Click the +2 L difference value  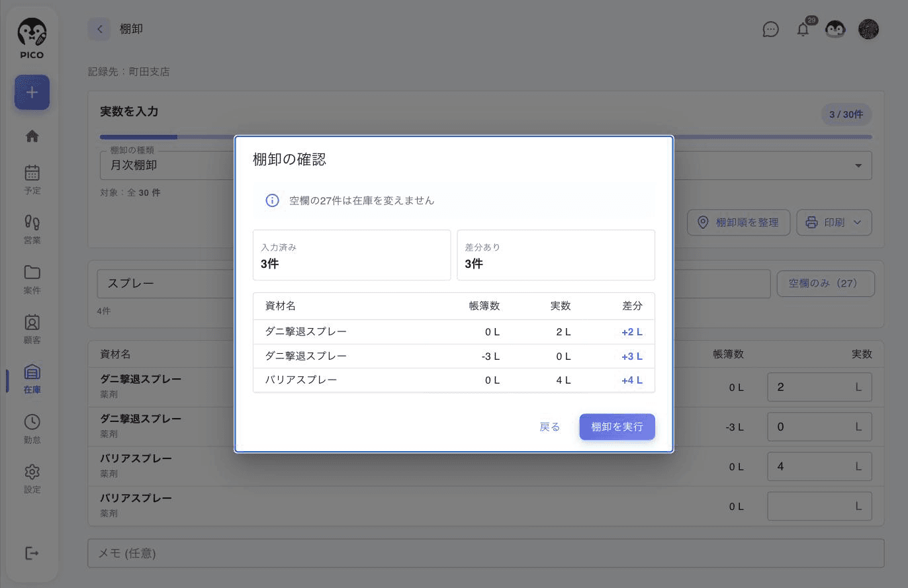632,332
